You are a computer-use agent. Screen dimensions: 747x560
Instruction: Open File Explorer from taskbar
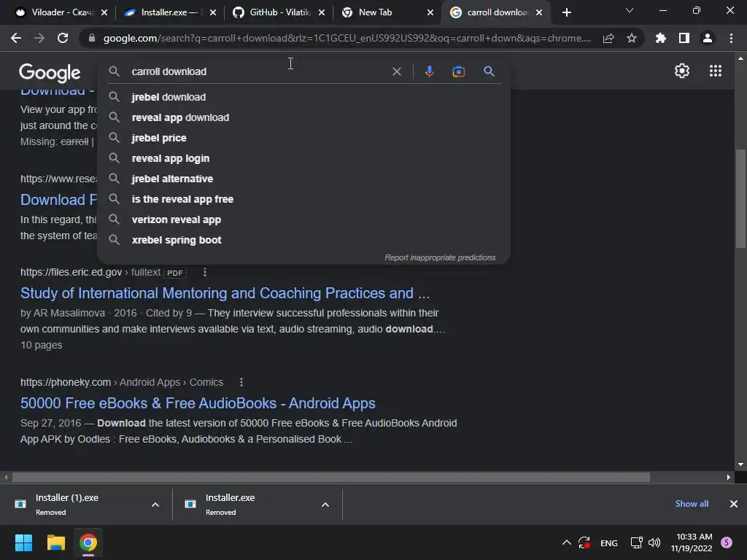55,542
